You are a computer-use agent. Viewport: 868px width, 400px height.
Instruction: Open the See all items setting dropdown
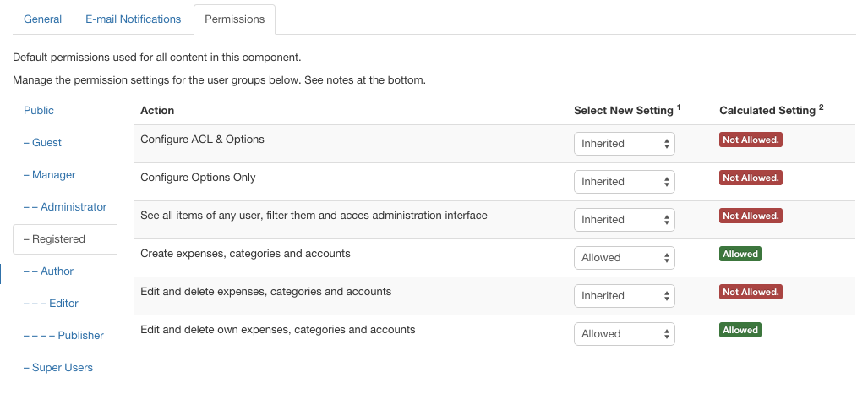(625, 220)
